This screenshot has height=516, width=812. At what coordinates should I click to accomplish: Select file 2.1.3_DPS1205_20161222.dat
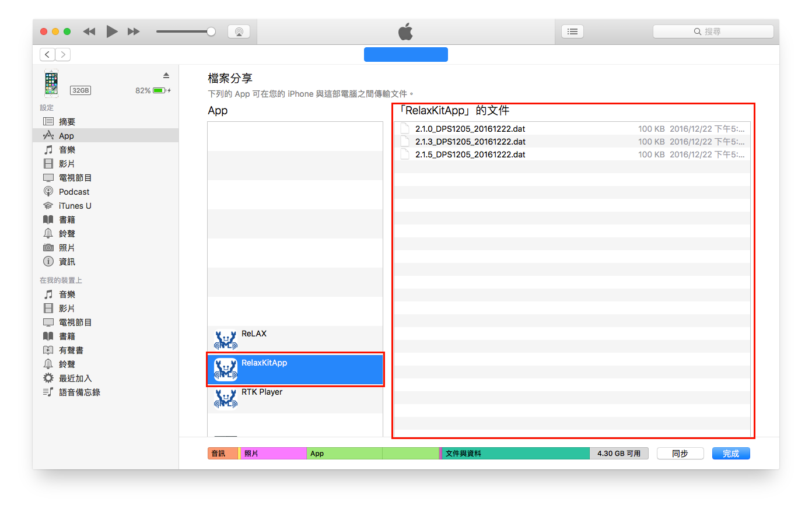click(x=572, y=141)
